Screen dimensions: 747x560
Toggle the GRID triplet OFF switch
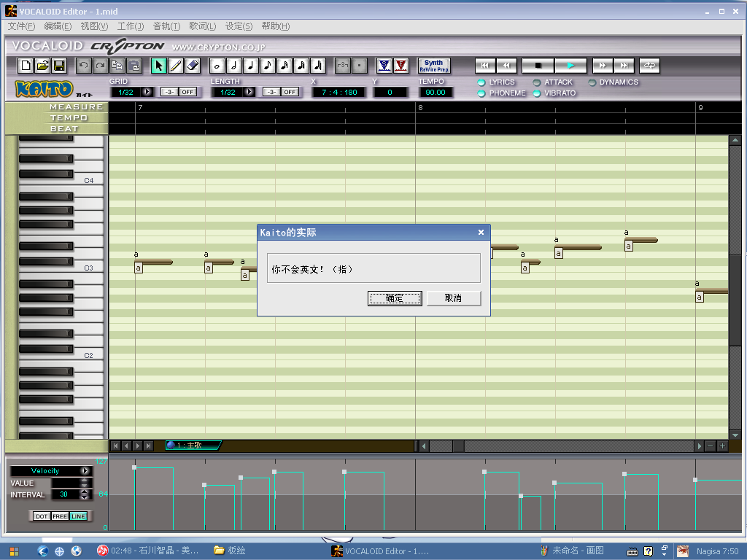[187, 92]
